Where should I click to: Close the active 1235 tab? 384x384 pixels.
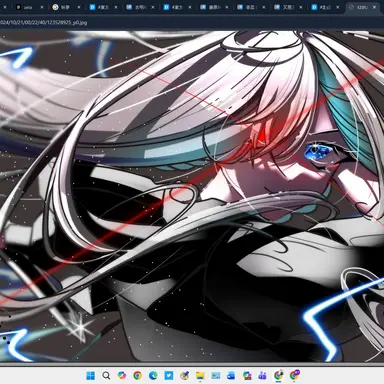pos(374,7)
